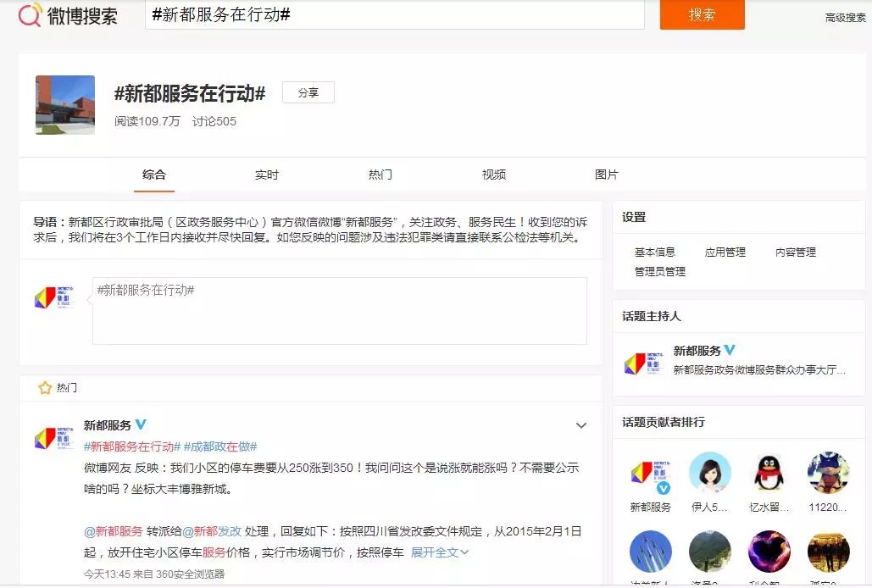Viewport: 872px width, 588px height.
Task: Click the host avatar in 话题主持人 panel
Action: pyautogui.click(x=642, y=364)
